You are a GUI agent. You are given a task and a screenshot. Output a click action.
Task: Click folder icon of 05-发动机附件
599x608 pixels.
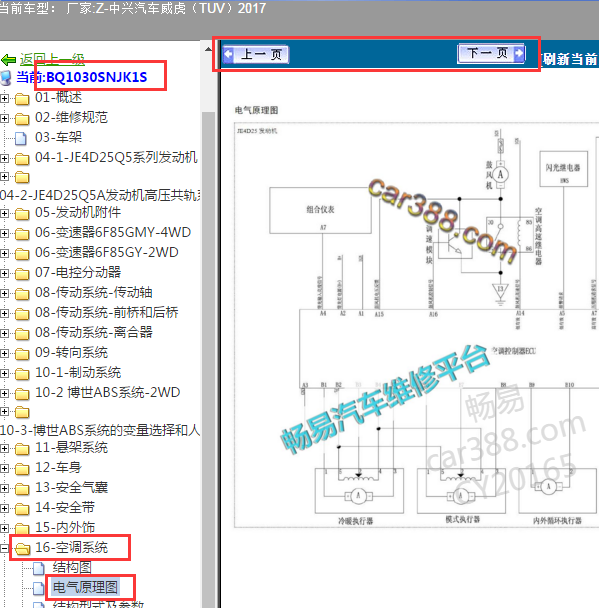coord(22,214)
